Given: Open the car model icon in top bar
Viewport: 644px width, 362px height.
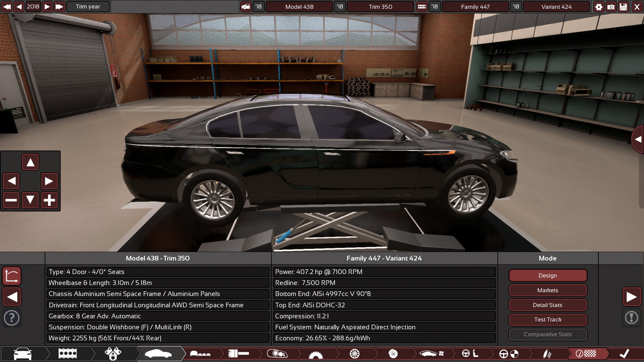Looking at the screenshot, I should pyautogui.click(x=246, y=7).
